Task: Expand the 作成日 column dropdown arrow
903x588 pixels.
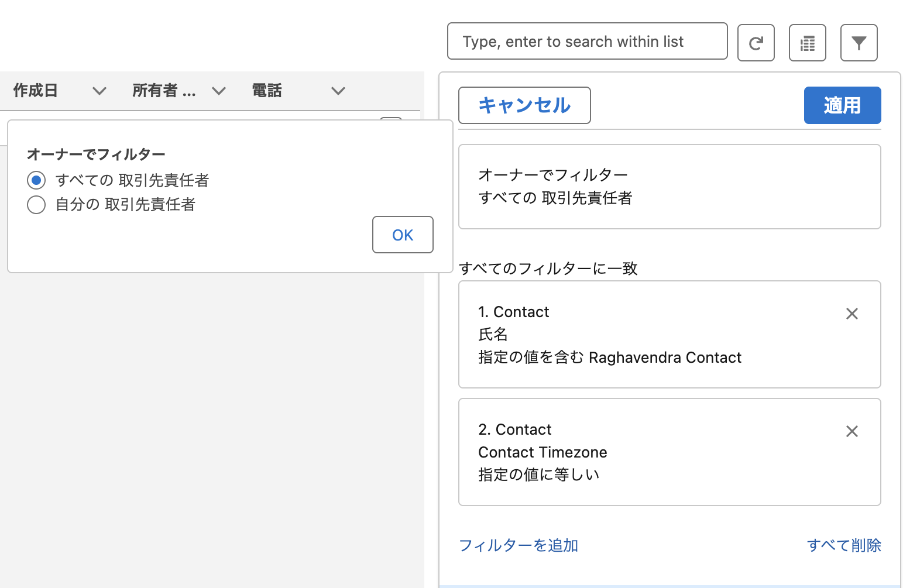Action: [99, 91]
